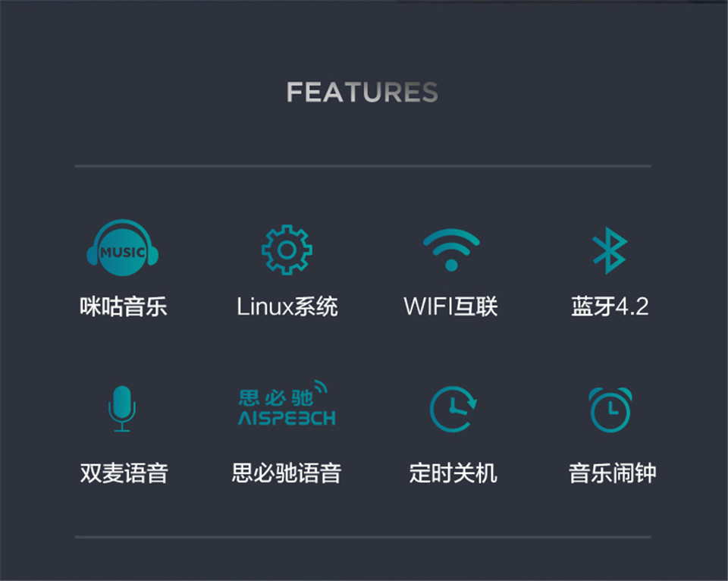The width and height of the screenshot is (728, 581).
Task: Select the Bluetooth 4.2 icon
Action: click(610, 250)
